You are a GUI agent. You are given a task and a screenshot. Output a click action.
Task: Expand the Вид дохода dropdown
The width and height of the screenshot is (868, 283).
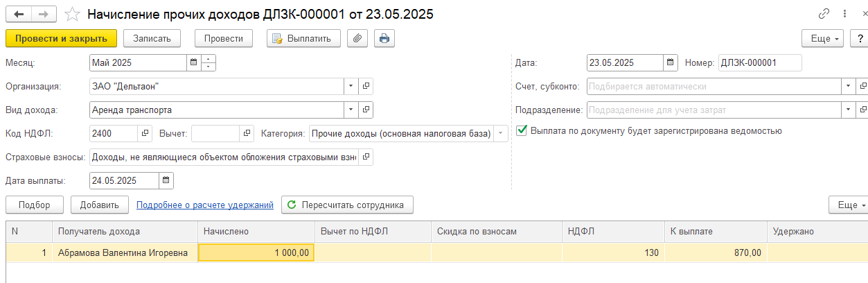tap(351, 110)
